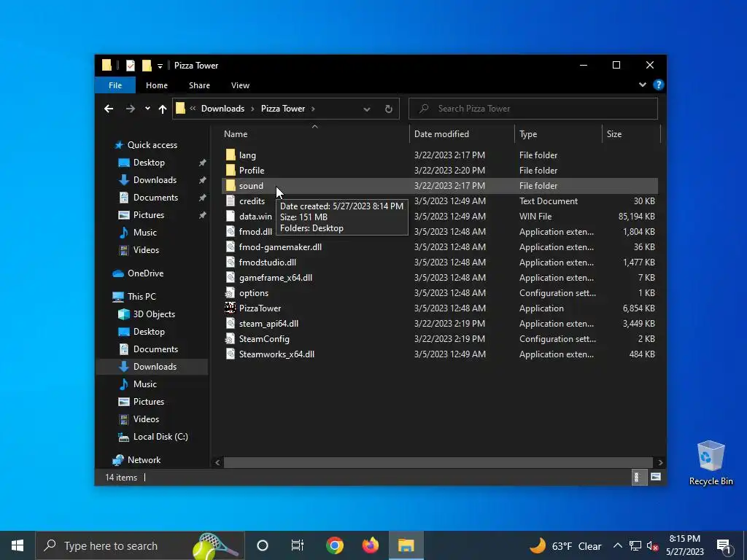Viewport: 747px width, 560px height.
Task: Click the horizontal scrollbar track
Action: [x=438, y=462]
